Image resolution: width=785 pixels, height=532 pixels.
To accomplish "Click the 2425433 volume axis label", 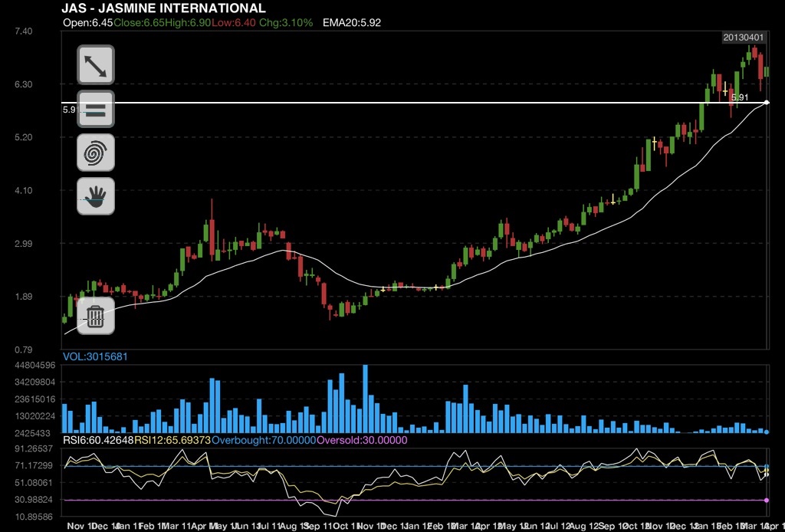I will click(32, 433).
